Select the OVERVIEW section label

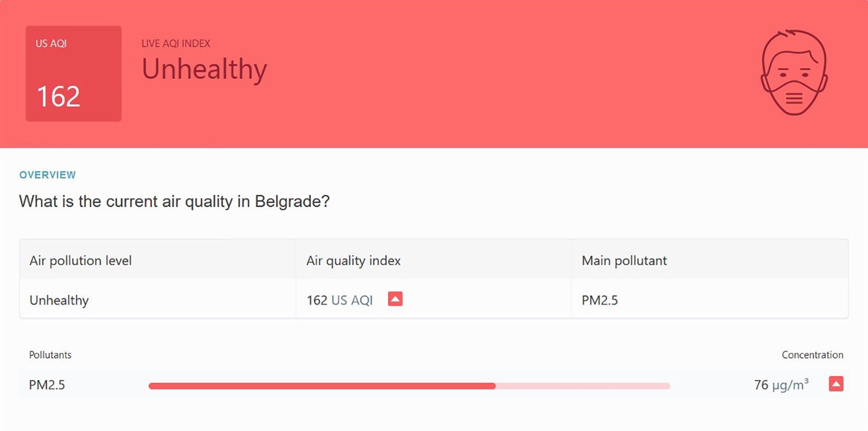point(47,175)
